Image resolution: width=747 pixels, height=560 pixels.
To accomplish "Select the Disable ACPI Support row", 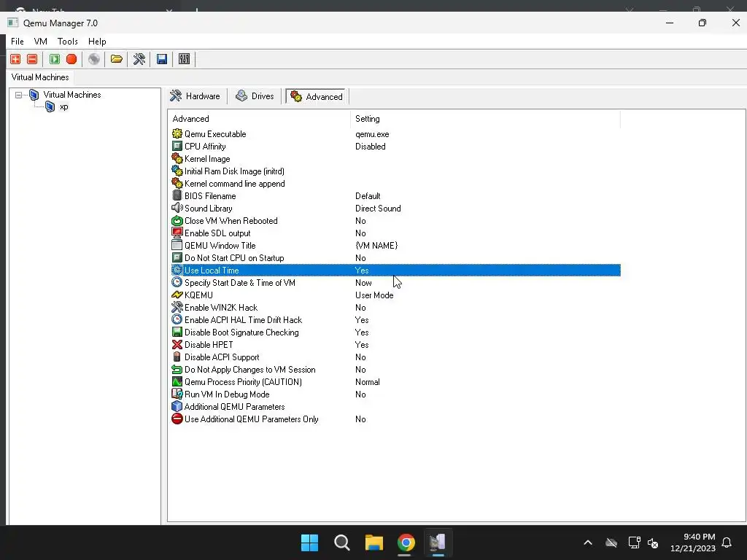I will pos(396,357).
